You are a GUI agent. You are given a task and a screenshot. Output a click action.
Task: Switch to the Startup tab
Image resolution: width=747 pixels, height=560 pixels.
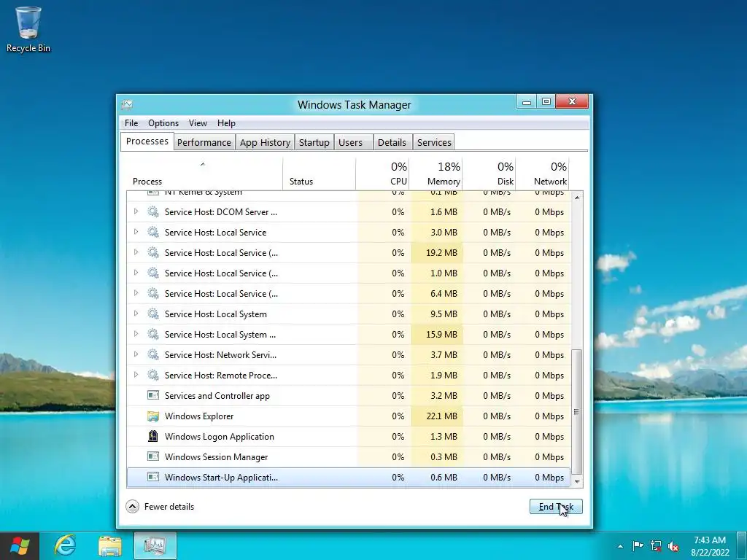[314, 142]
